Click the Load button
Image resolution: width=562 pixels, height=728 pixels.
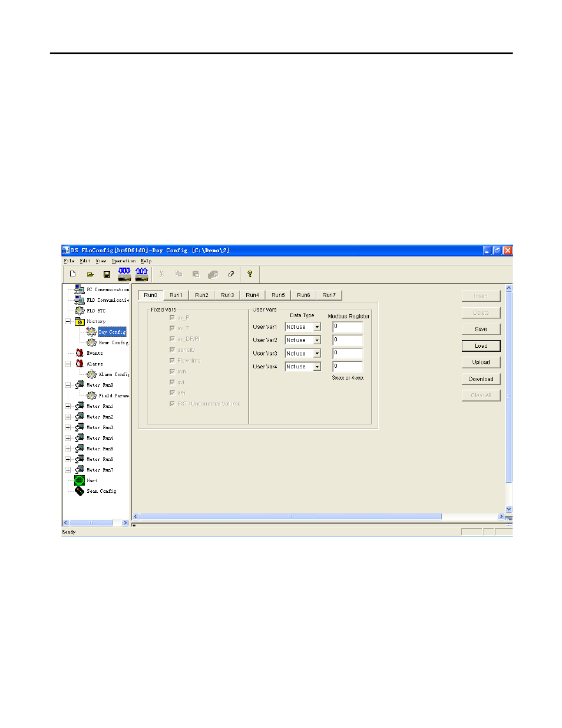point(481,346)
